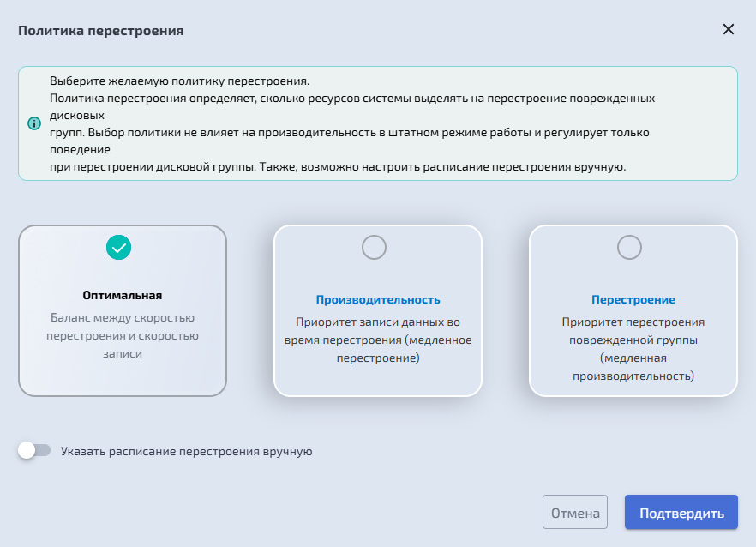
Task: Click the Производительность card title
Action: click(378, 299)
